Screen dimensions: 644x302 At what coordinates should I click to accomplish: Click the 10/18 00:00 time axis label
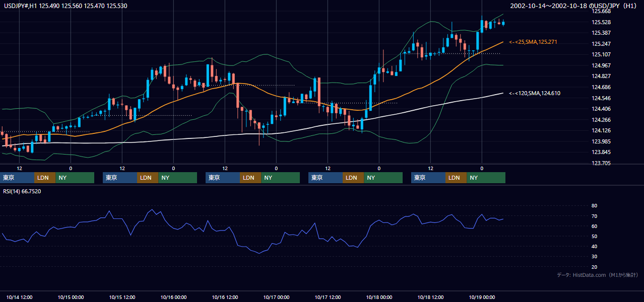pyautogui.click(x=379, y=297)
